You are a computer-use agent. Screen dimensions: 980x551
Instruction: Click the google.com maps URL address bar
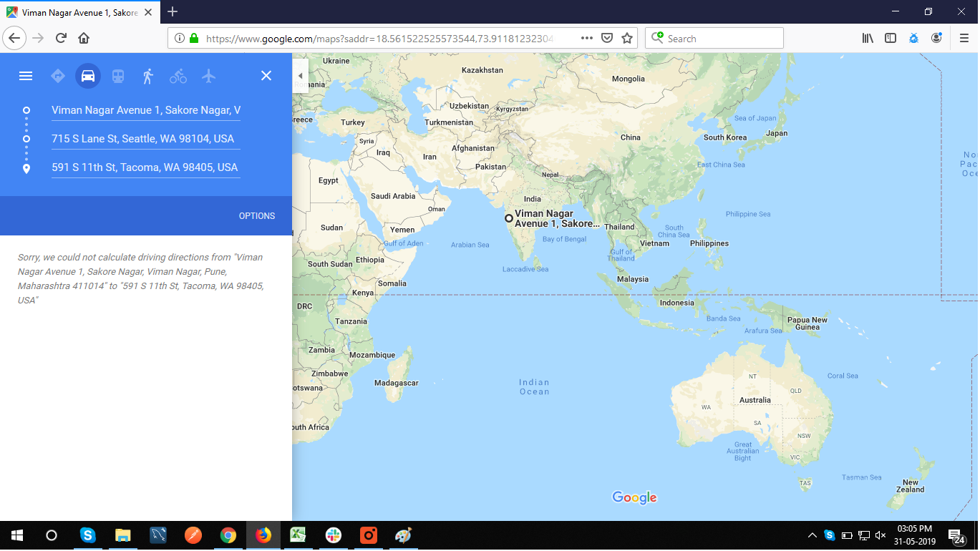pyautogui.click(x=379, y=39)
